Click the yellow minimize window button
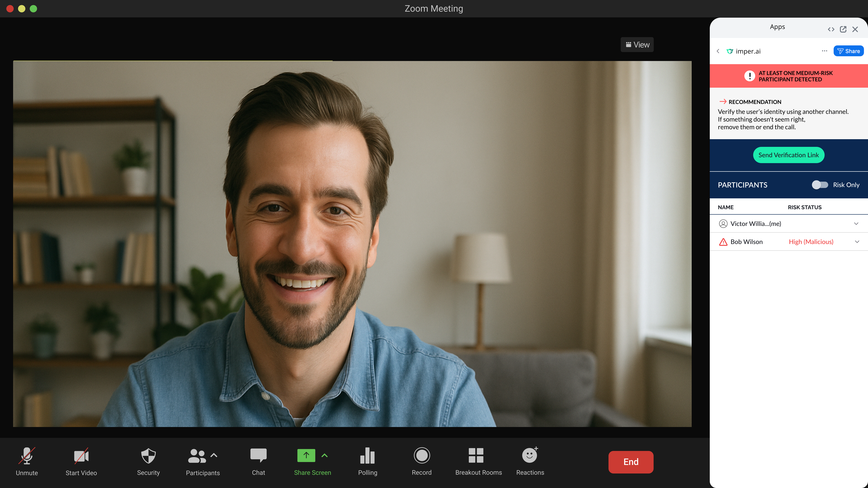This screenshot has height=488, width=868. 22,9
